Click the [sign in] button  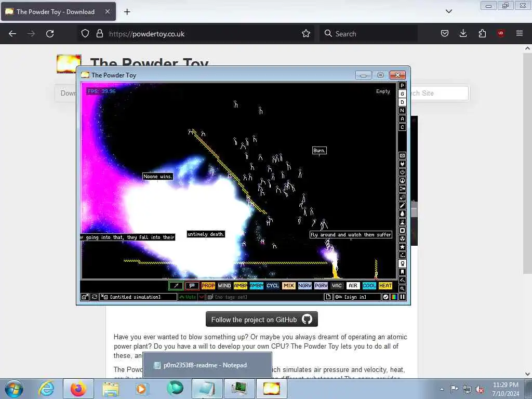(x=357, y=297)
